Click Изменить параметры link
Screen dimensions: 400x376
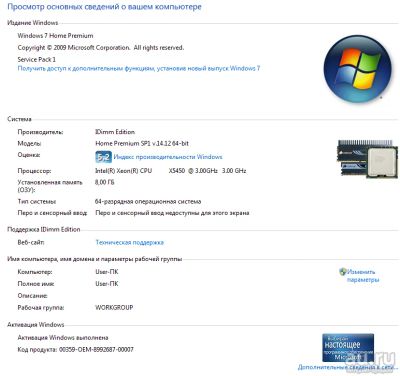pyautogui.click(x=362, y=276)
